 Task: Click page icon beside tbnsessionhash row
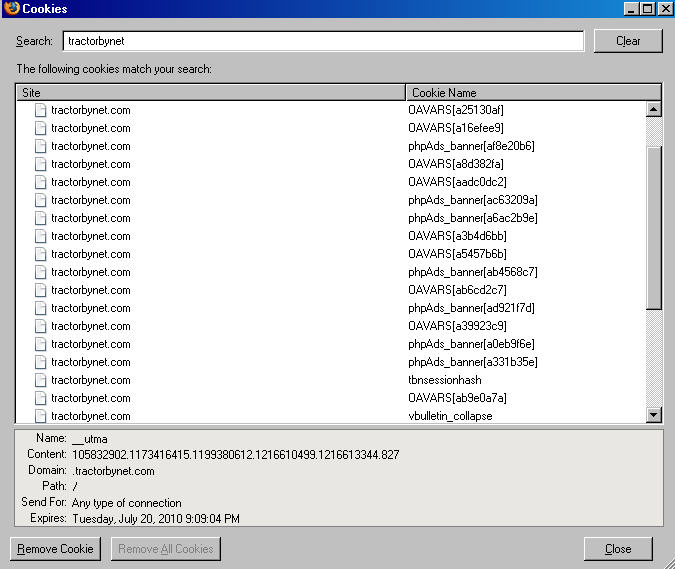[40, 380]
